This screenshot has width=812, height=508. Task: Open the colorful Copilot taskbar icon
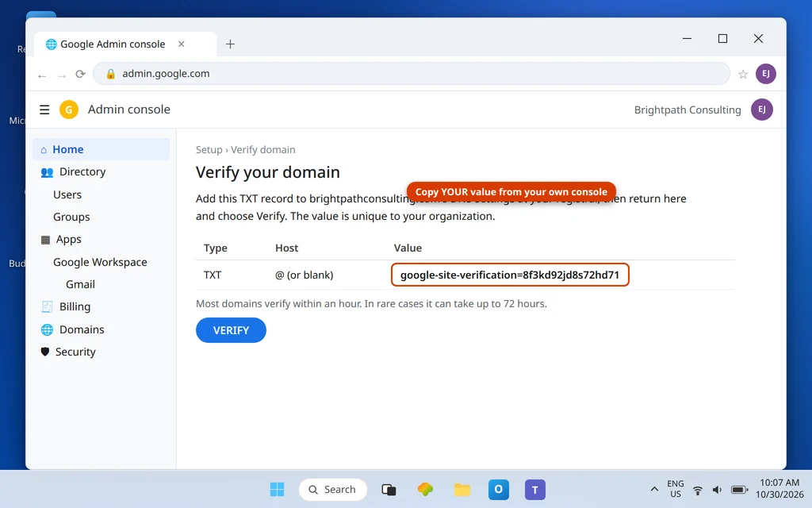425,489
